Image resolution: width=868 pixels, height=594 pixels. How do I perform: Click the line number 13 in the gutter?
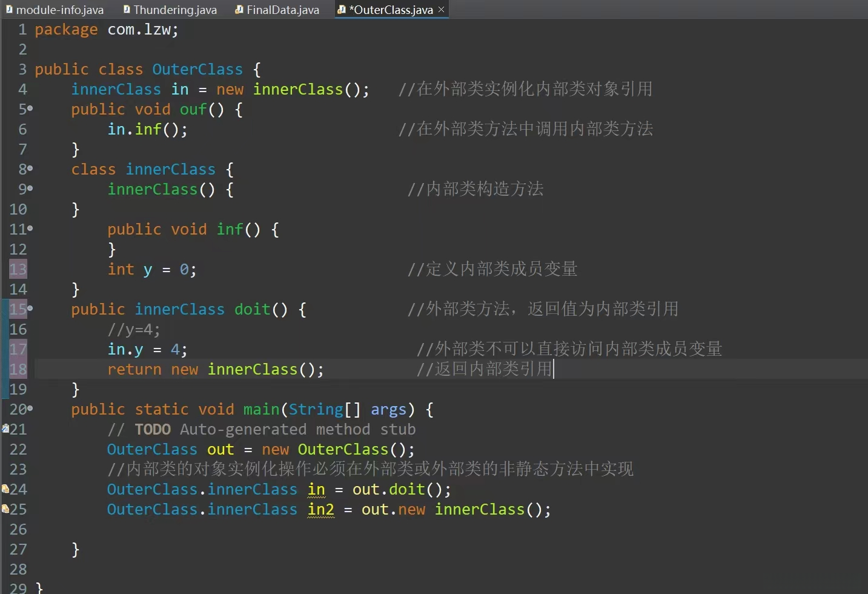18,269
